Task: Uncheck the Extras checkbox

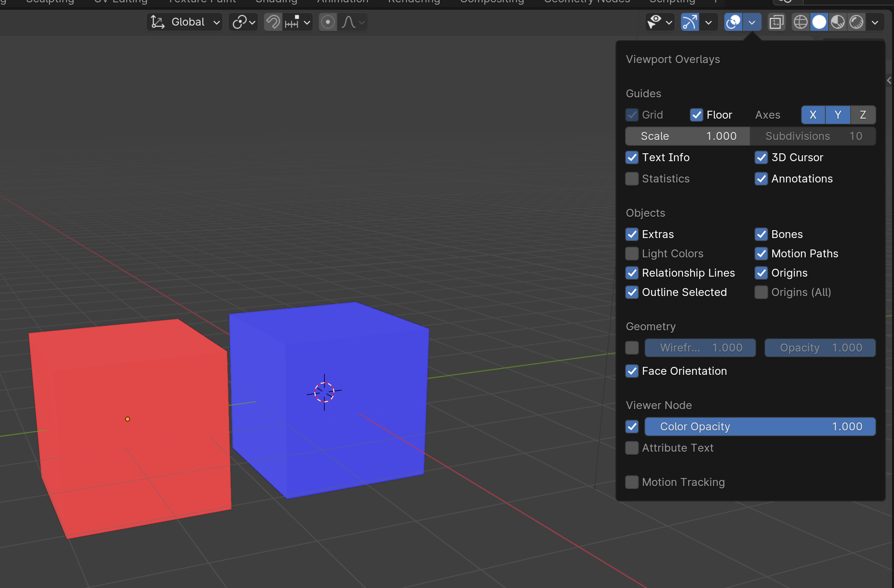Action: click(x=632, y=234)
